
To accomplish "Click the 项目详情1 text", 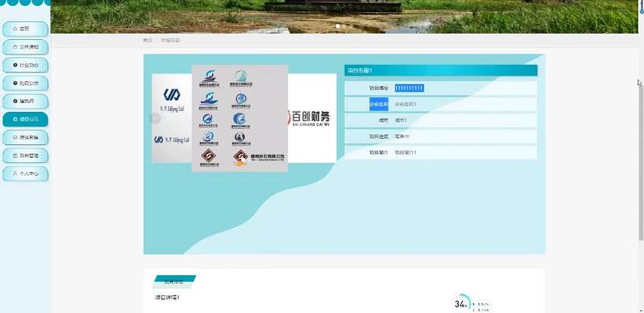I will click(x=167, y=297).
